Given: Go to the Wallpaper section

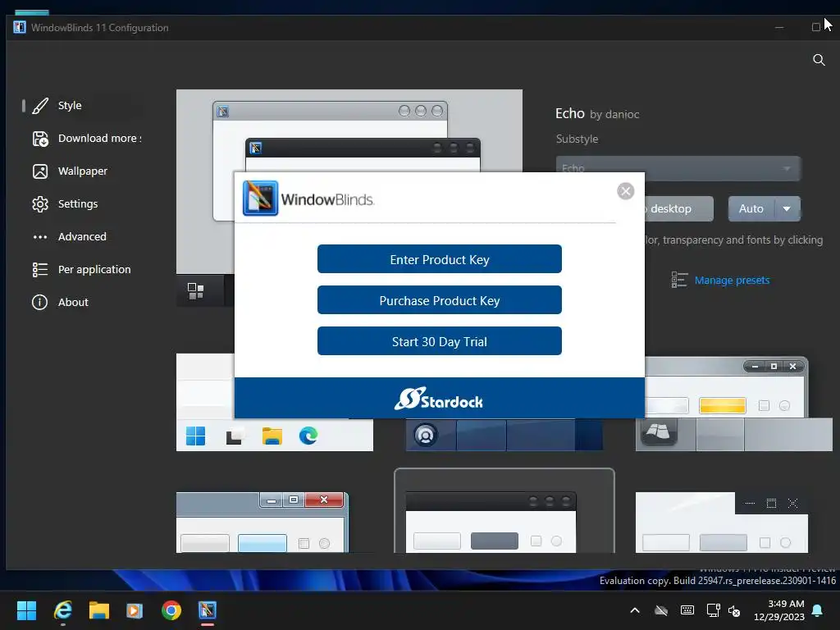Looking at the screenshot, I should [83, 171].
